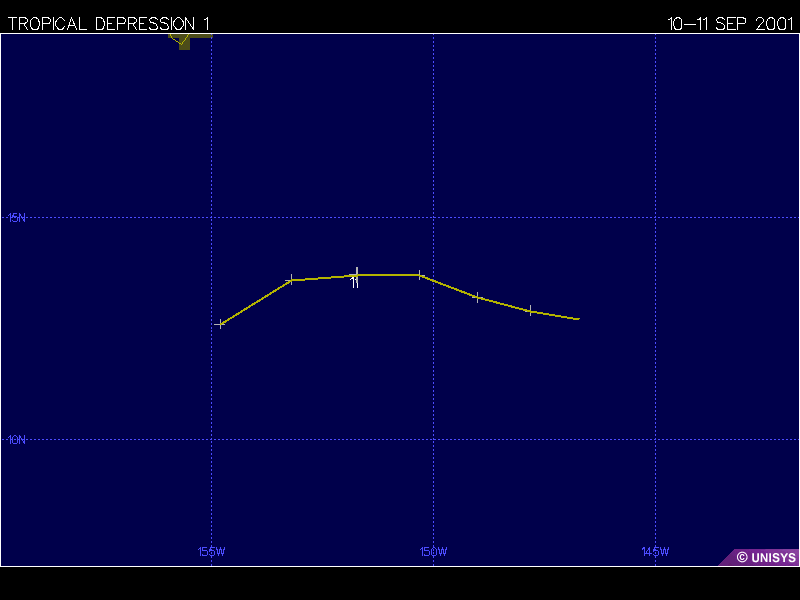Click the track marker labeled 11
This screenshot has height=600, width=800.
[356, 275]
